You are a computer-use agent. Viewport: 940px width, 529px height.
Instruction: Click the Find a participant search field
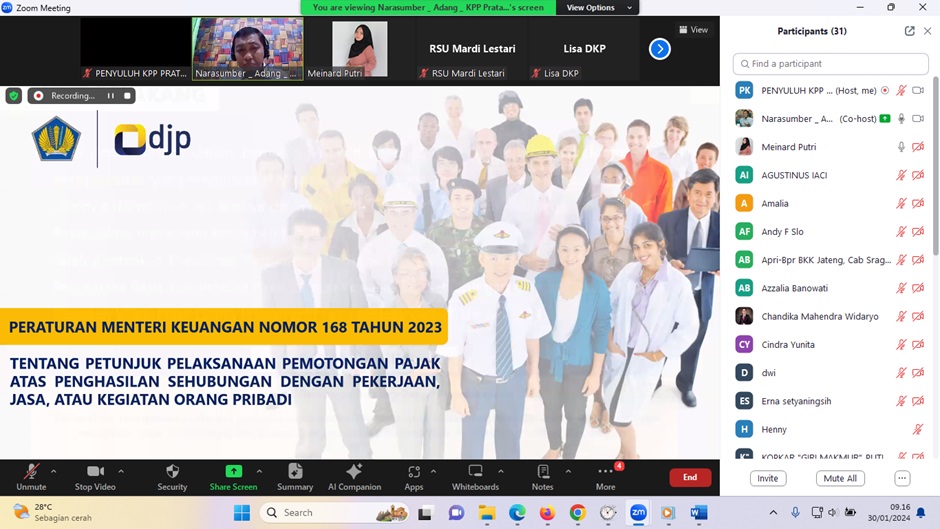tap(830, 64)
